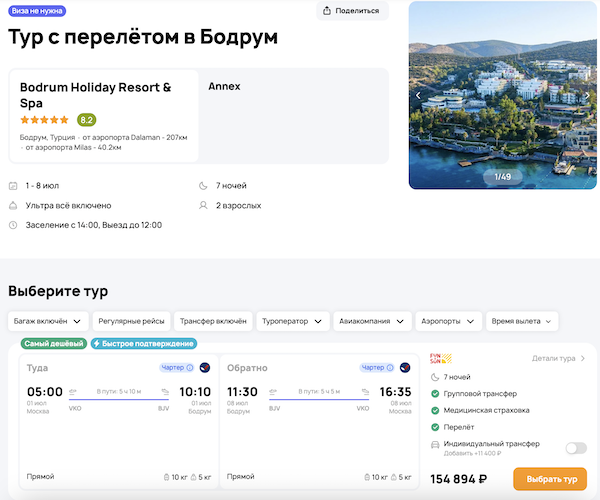Screen dimensions: 600x500
Task: Open the hotel photo gallery image
Action: click(503, 90)
